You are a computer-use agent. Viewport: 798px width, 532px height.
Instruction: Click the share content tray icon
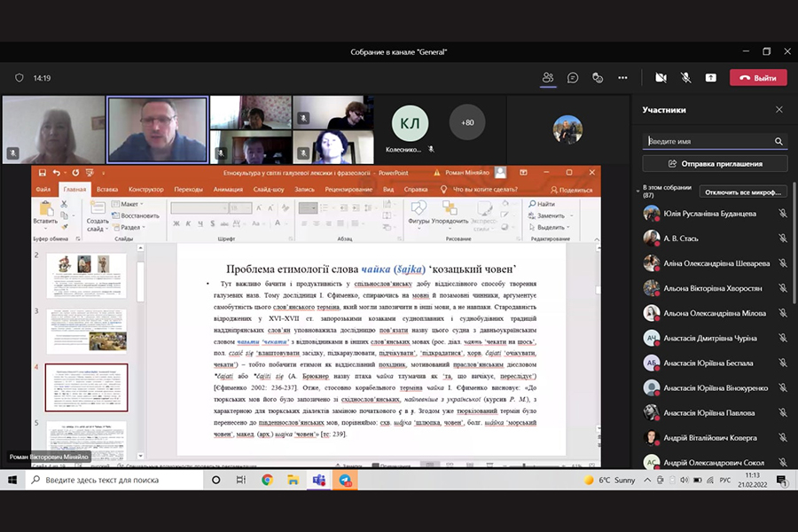[710, 78]
